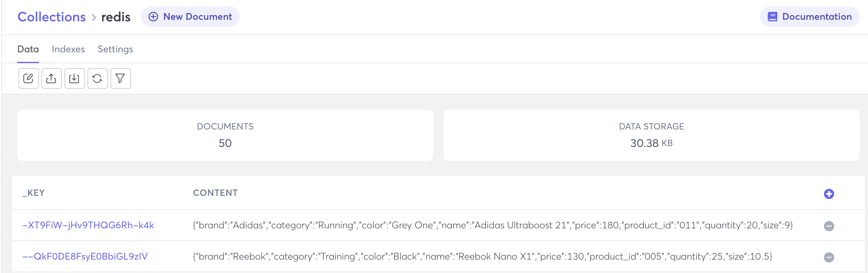The height and width of the screenshot is (273, 868).
Task: Remove the Adidas Ultraboost 21 document with the minus icon
Action: 829,225
